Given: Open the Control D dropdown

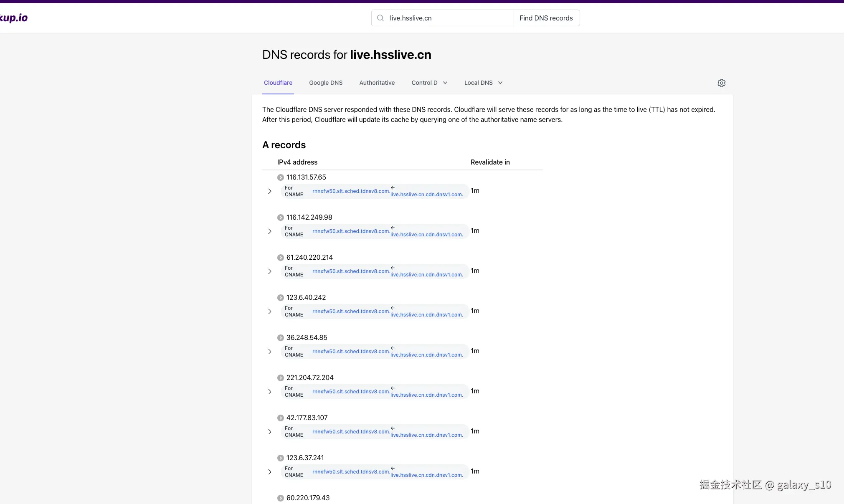Looking at the screenshot, I should point(429,83).
